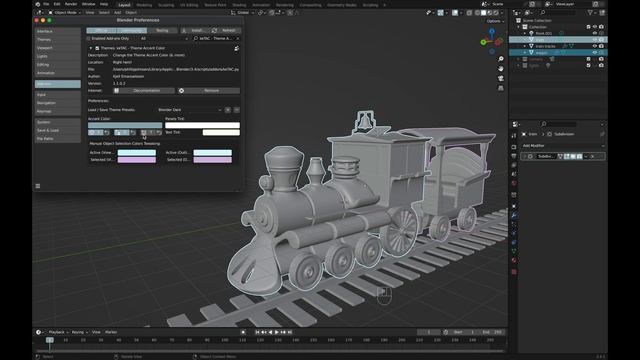
Task: Jump to last frame in timeline
Action: click(290, 332)
